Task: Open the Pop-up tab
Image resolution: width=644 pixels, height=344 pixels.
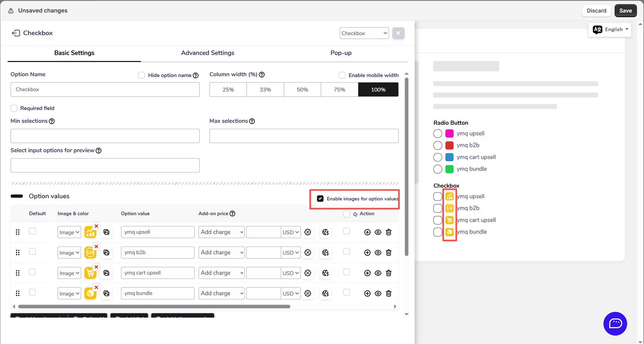Action: [341, 53]
